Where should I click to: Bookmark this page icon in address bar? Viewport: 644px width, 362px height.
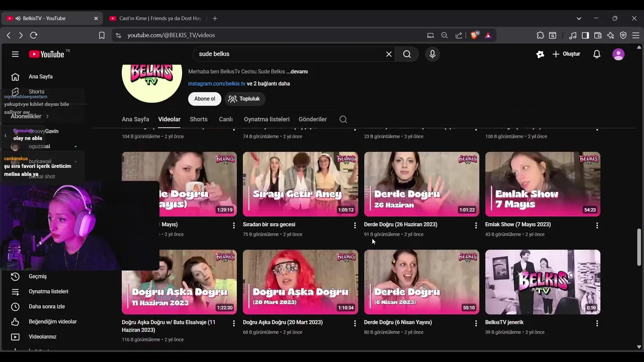(x=102, y=35)
